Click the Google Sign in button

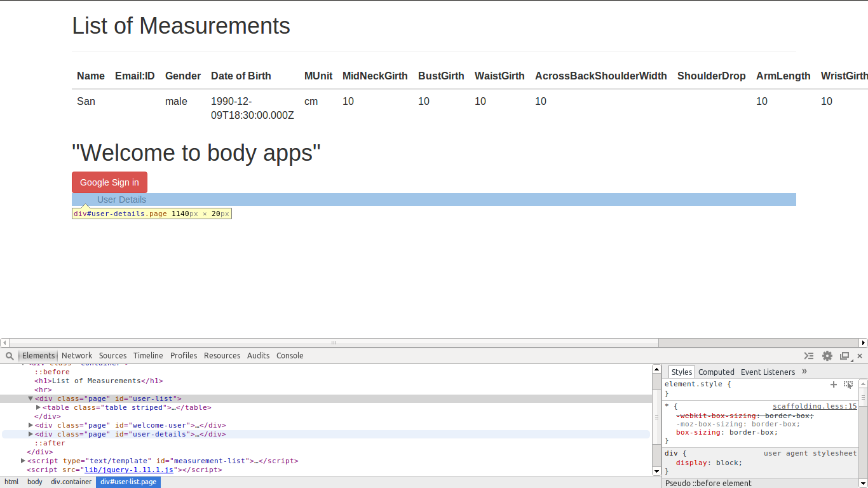(x=109, y=182)
